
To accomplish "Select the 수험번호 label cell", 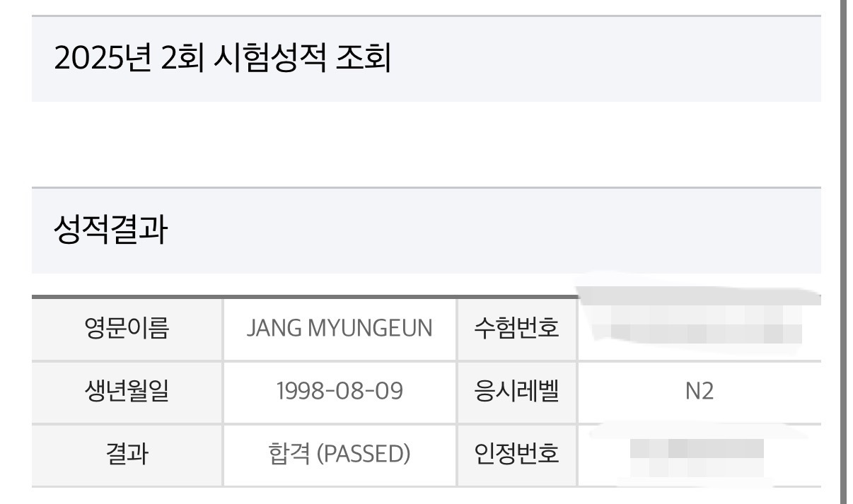I will coord(517,329).
